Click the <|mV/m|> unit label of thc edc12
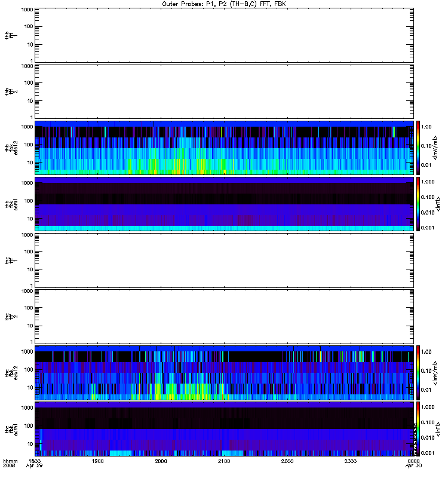448x478 pixels. 435,373
